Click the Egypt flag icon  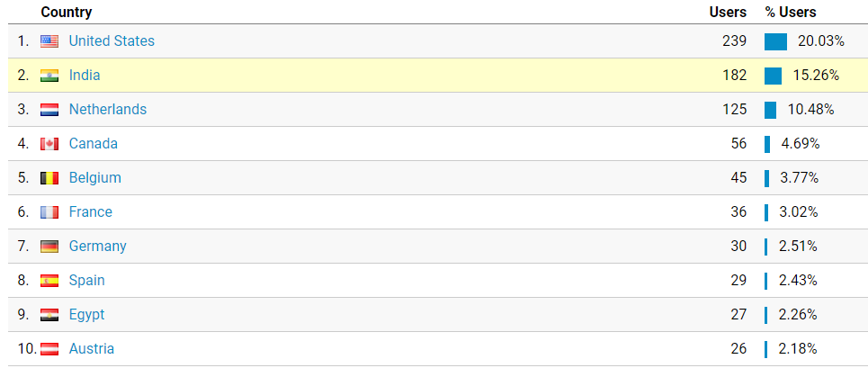tap(49, 315)
